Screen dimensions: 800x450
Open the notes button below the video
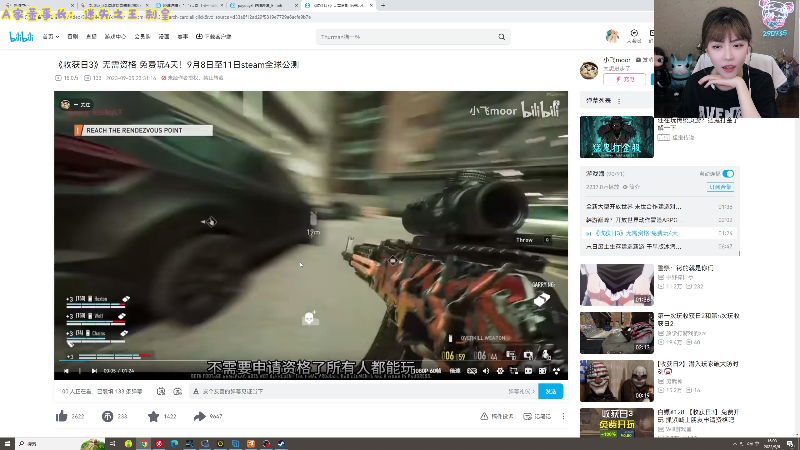pyautogui.click(x=537, y=416)
